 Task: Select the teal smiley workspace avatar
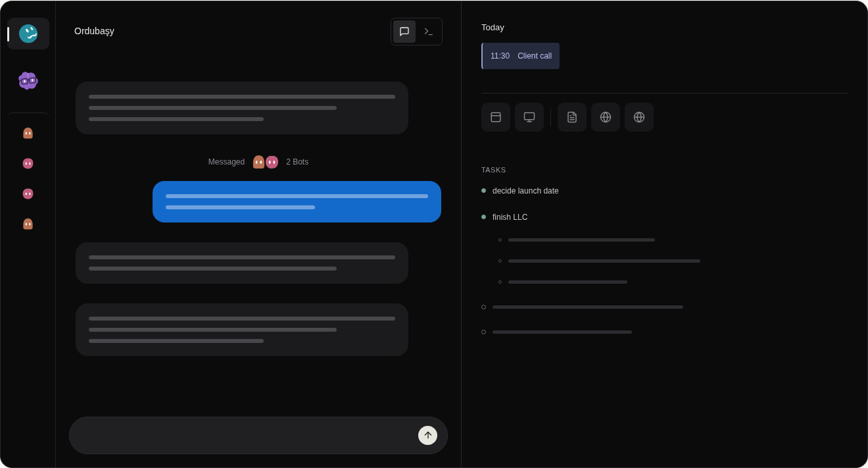pos(28,34)
